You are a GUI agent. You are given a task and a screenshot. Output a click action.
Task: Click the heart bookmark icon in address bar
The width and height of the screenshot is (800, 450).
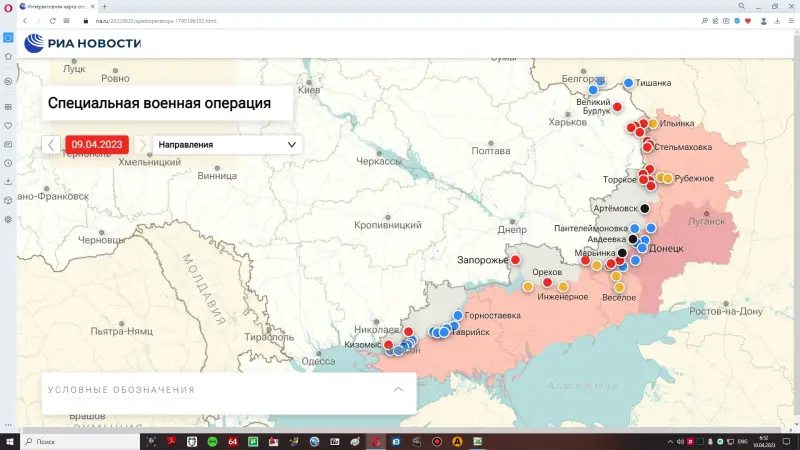(747, 20)
